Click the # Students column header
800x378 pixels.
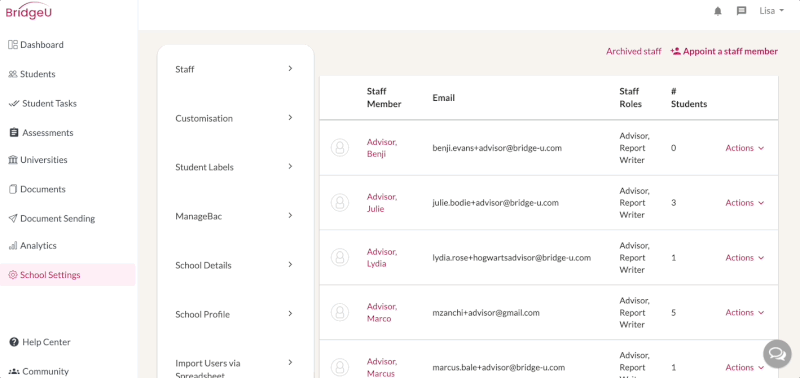pos(689,97)
